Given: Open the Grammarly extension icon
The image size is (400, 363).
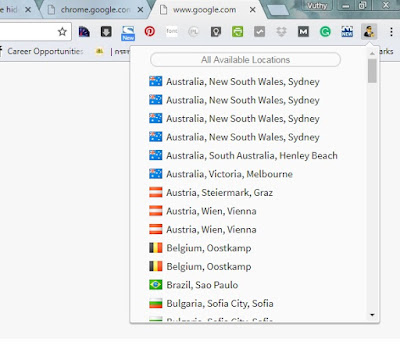Looking at the screenshot, I should coord(325,32).
